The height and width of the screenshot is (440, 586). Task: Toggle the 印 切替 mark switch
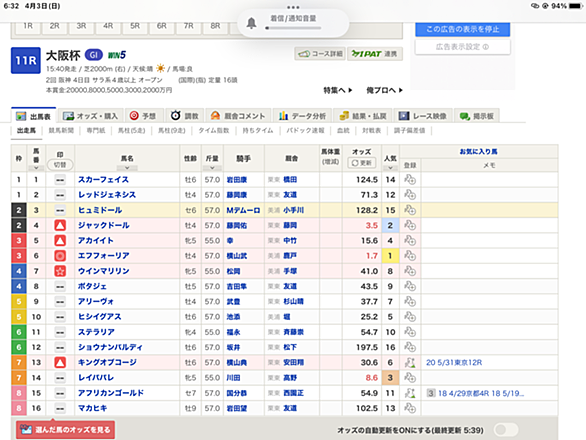60,164
